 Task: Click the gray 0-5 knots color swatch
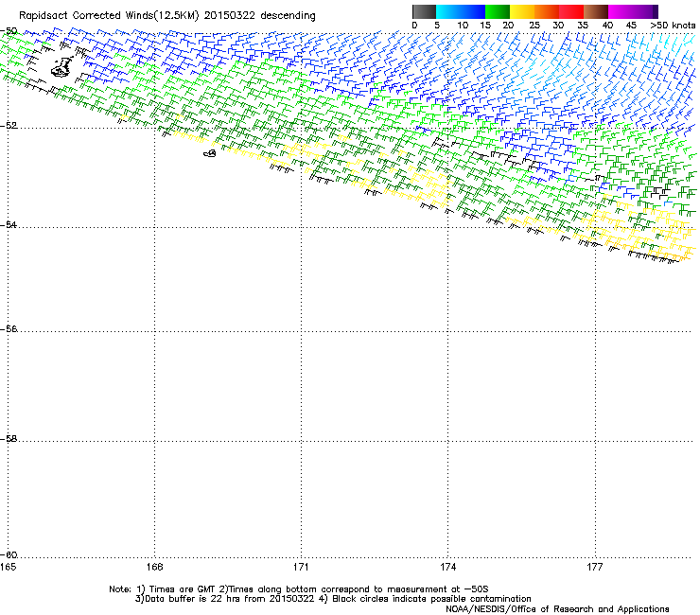[x=424, y=11]
